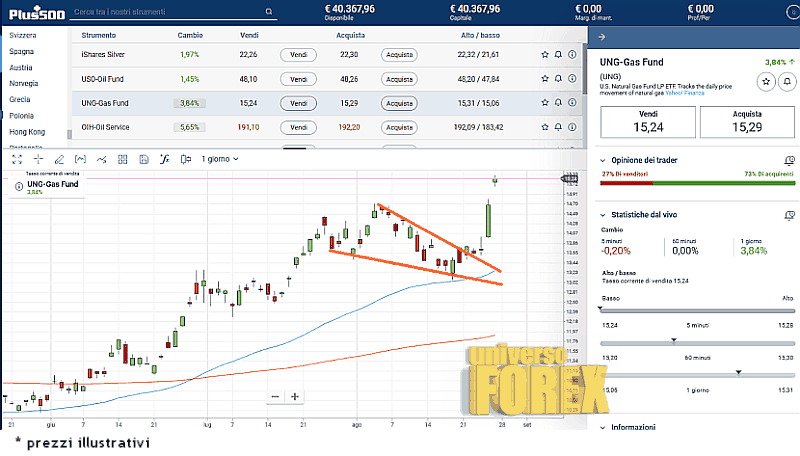Select the pencil drawing tool
800x456 pixels.
click(x=60, y=159)
